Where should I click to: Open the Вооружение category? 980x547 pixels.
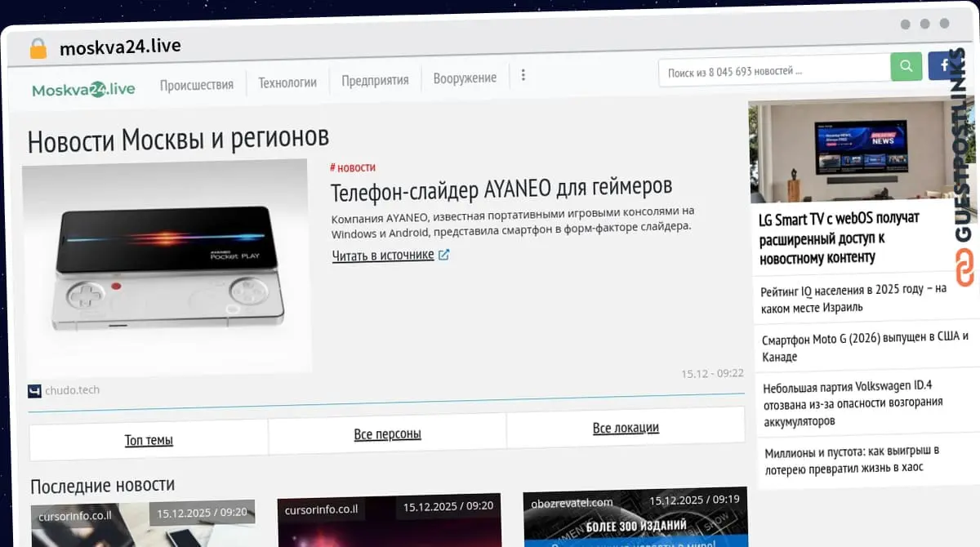465,78
